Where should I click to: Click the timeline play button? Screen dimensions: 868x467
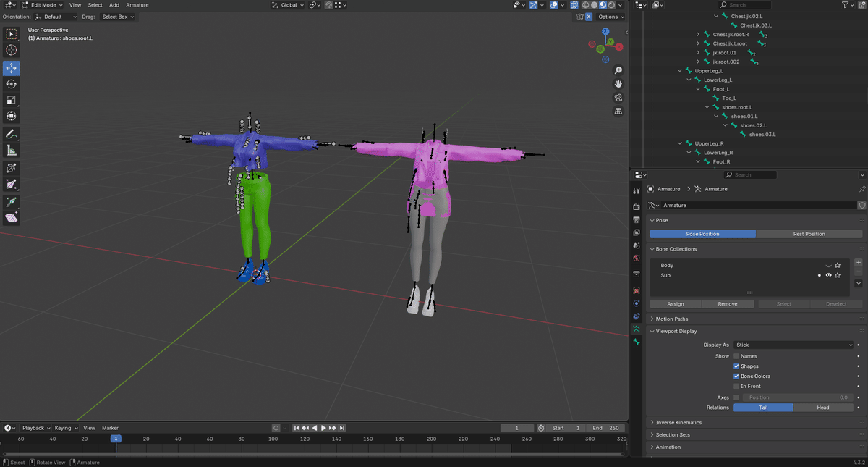coord(323,428)
